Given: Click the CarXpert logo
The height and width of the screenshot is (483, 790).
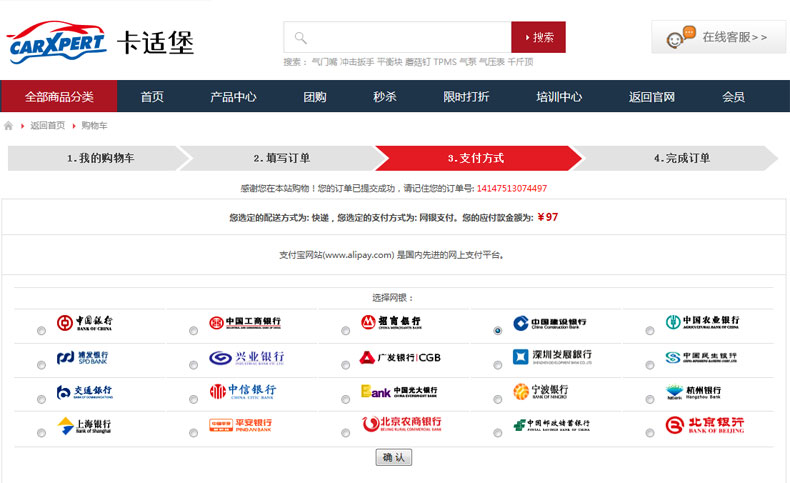Looking at the screenshot, I should (57, 42).
